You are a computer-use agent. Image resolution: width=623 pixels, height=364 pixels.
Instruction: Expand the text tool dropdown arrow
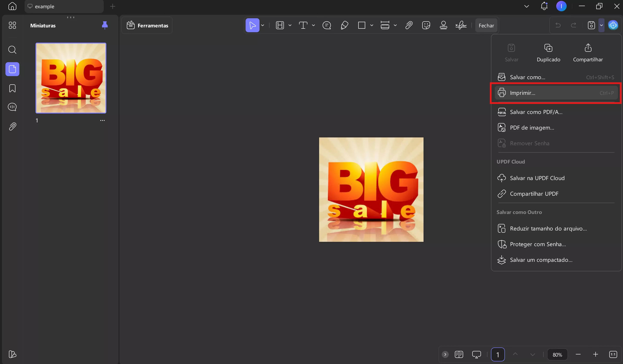click(x=313, y=25)
